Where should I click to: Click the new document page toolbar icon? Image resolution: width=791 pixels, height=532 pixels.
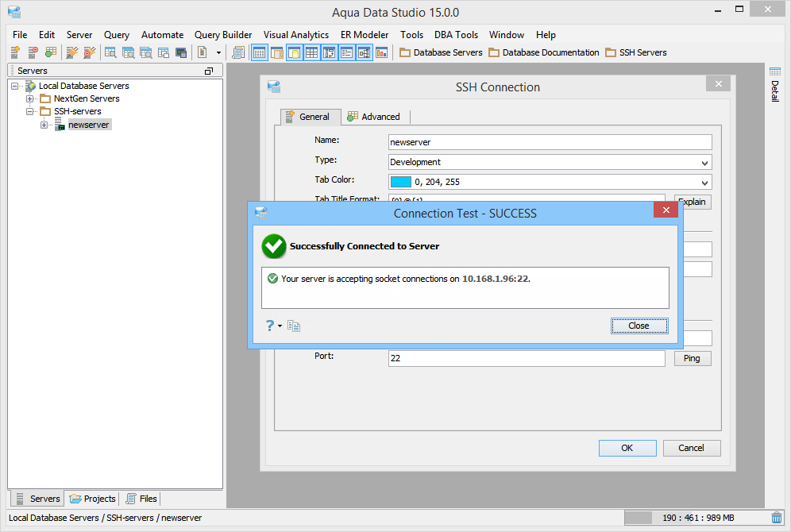tap(203, 52)
